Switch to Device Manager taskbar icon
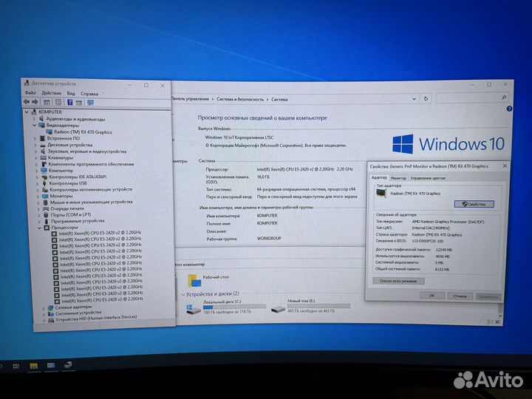 [68, 365]
